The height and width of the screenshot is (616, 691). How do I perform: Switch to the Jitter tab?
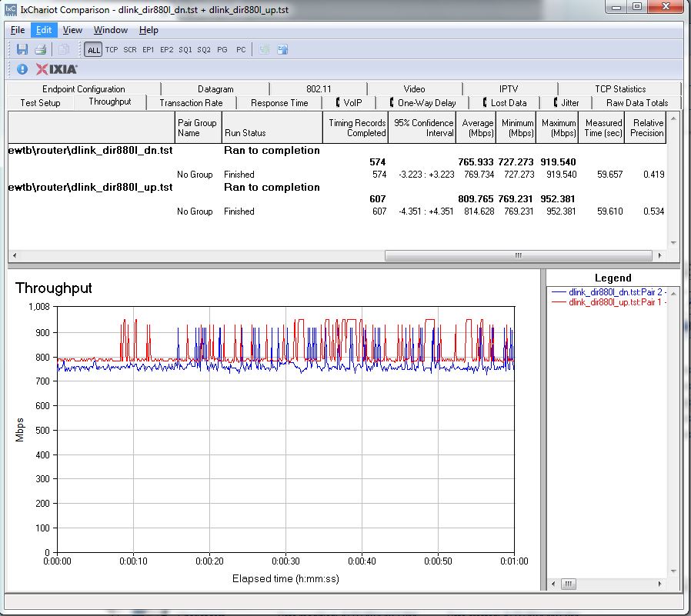point(566,103)
